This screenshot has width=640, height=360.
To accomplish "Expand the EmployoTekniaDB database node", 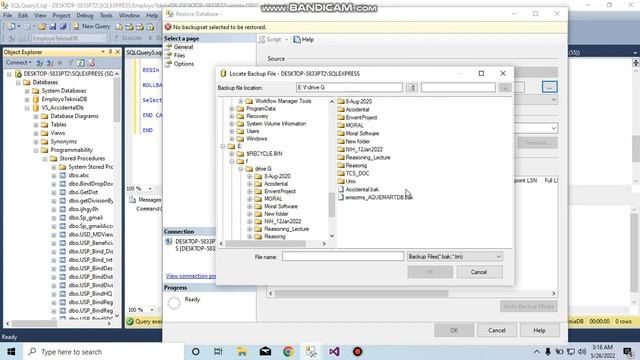I will coord(27,99).
